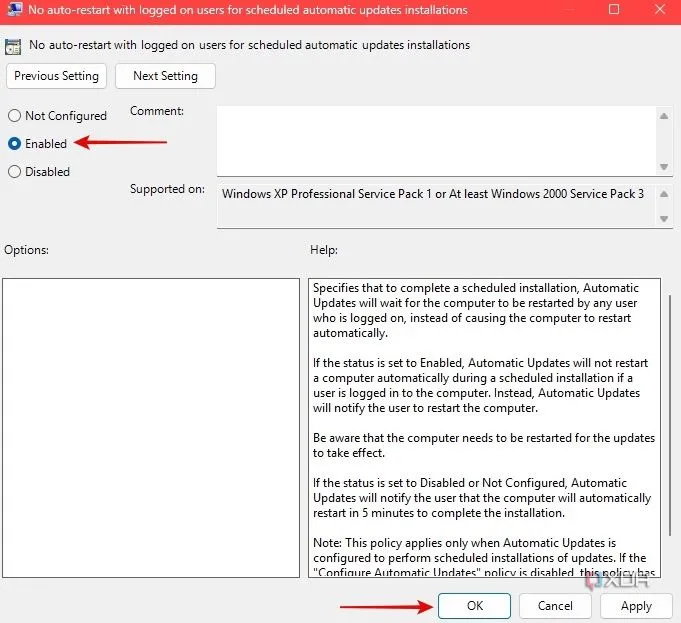
Task: Click the policy name heading text
Action: (x=249, y=45)
